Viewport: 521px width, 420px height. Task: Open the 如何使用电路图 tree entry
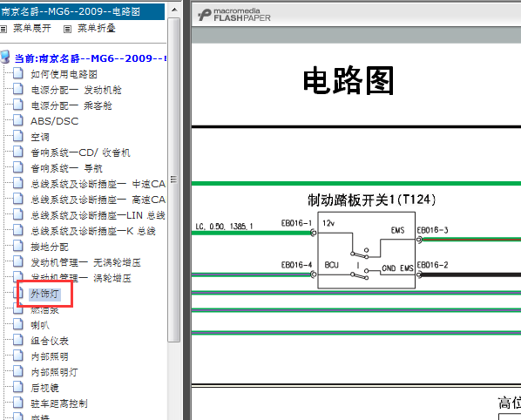tap(64, 74)
